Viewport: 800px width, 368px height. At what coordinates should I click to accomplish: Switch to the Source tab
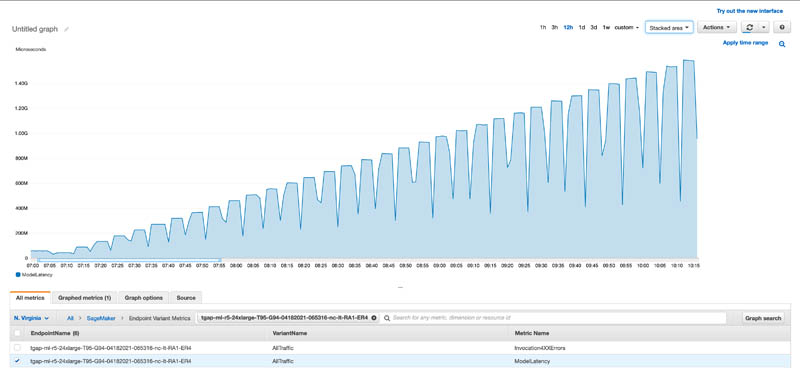[x=186, y=298]
